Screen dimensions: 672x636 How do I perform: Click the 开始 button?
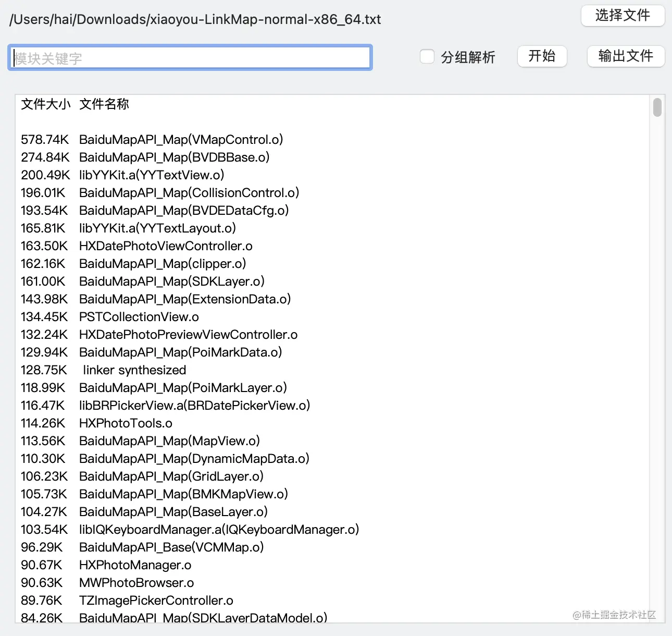542,56
